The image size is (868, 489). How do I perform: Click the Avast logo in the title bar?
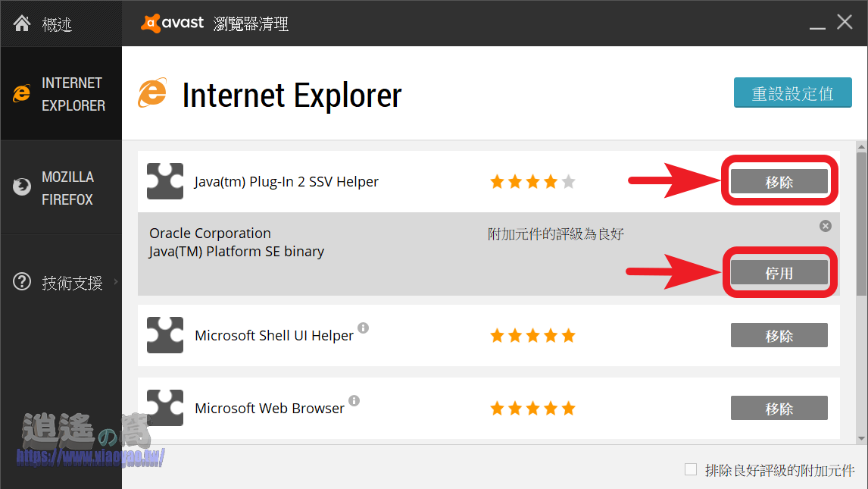[172, 23]
